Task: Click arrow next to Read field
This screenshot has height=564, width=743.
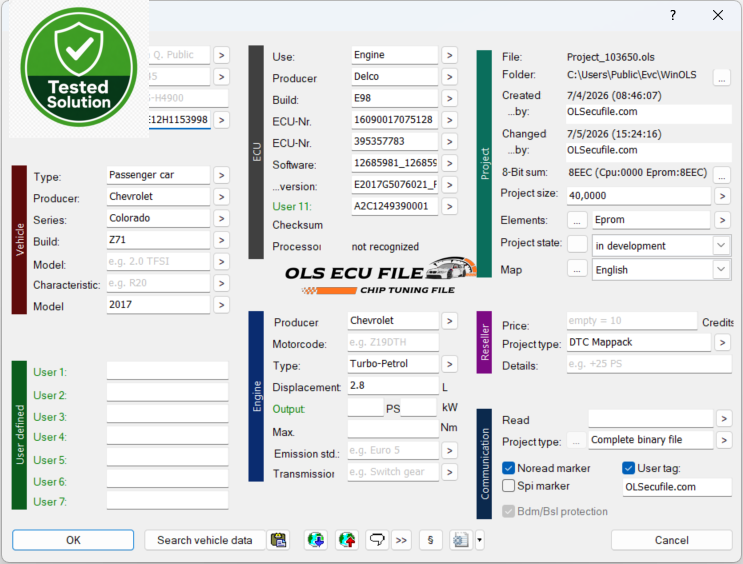Action: coord(724,418)
